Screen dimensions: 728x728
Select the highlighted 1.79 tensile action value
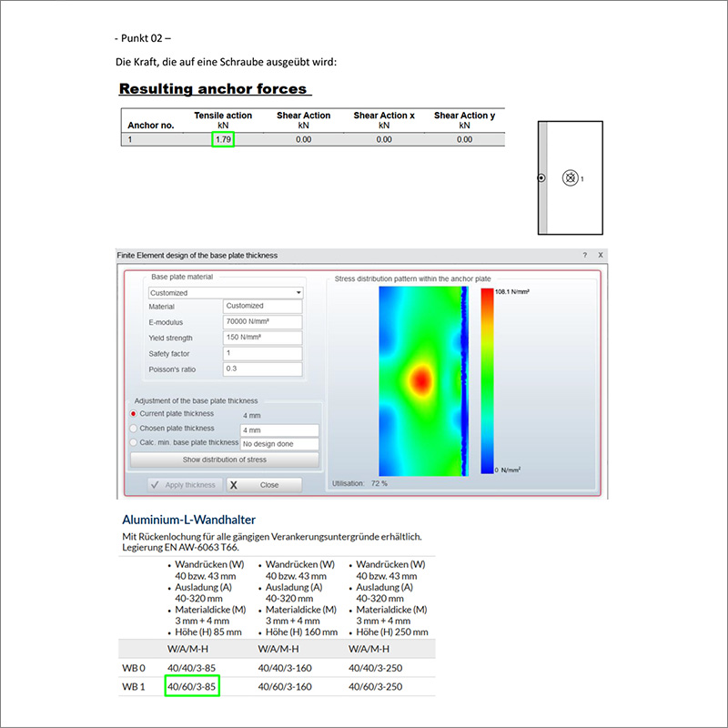[223, 139]
